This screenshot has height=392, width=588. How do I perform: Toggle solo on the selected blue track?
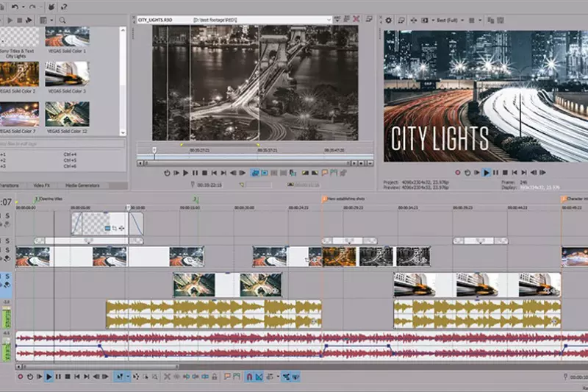click(7, 277)
